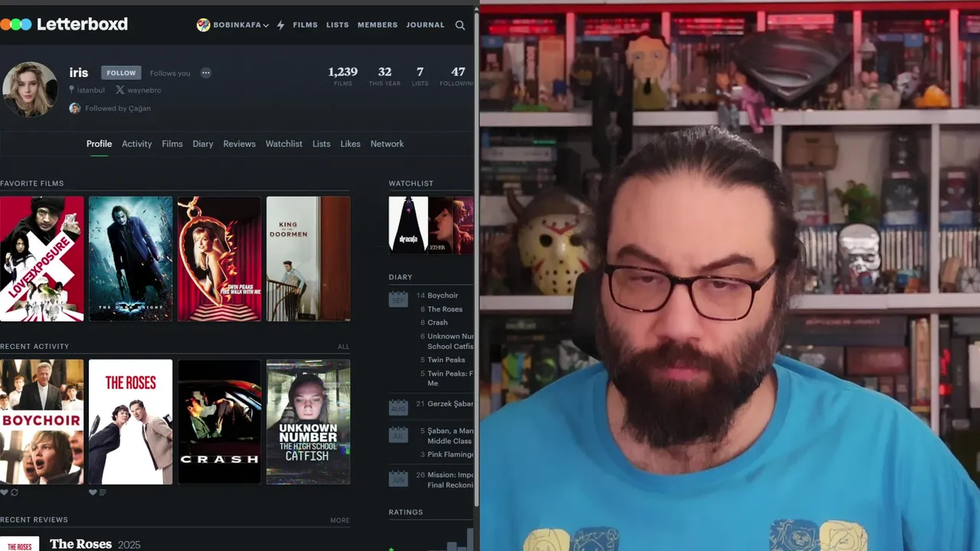Open the three-dots profile options button
Image resolution: width=980 pixels, height=551 pixels.
coord(206,73)
